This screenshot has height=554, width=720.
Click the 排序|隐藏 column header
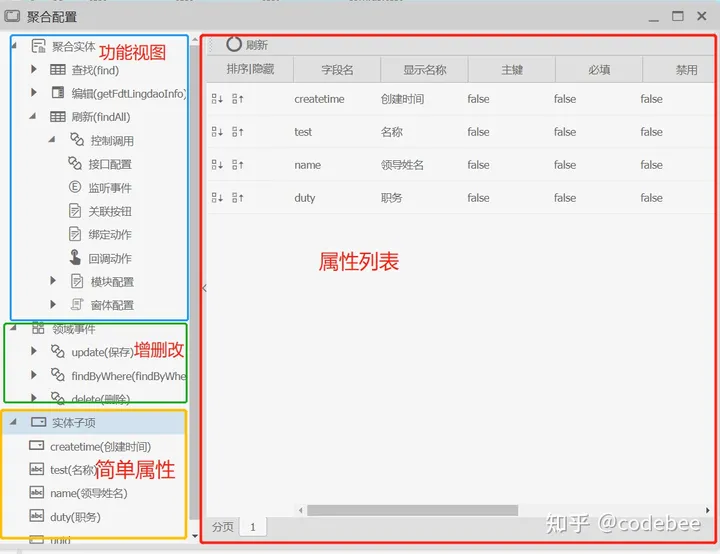click(x=250, y=69)
